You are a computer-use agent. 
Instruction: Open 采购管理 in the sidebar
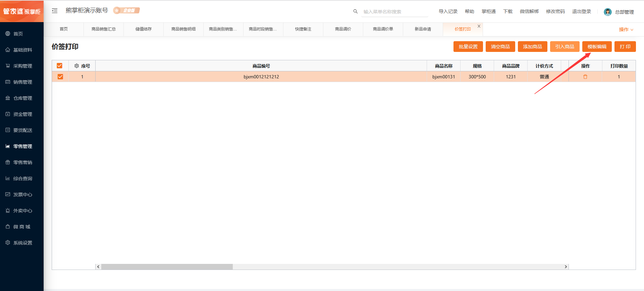pos(22,66)
